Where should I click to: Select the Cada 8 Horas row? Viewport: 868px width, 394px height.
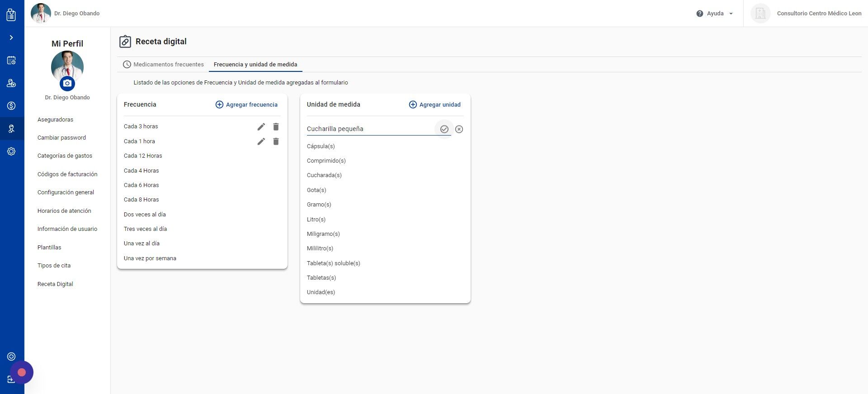202,200
